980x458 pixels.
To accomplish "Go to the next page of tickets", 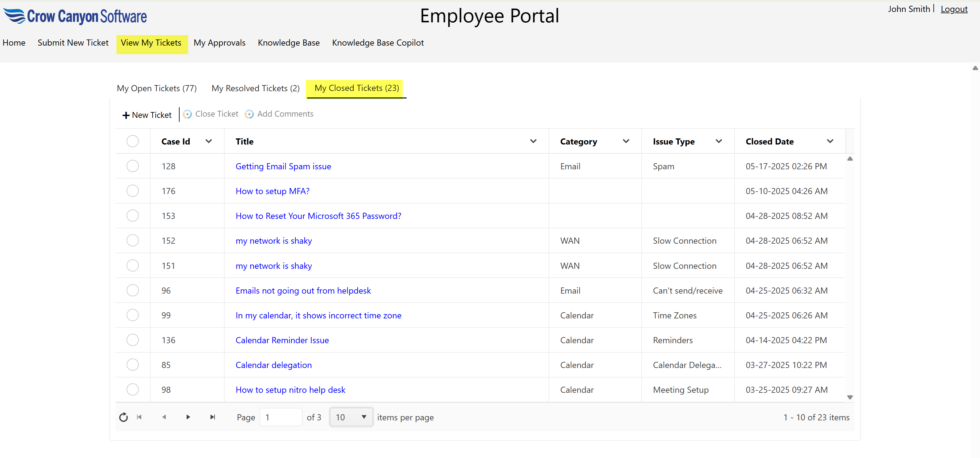I will point(188,417).
